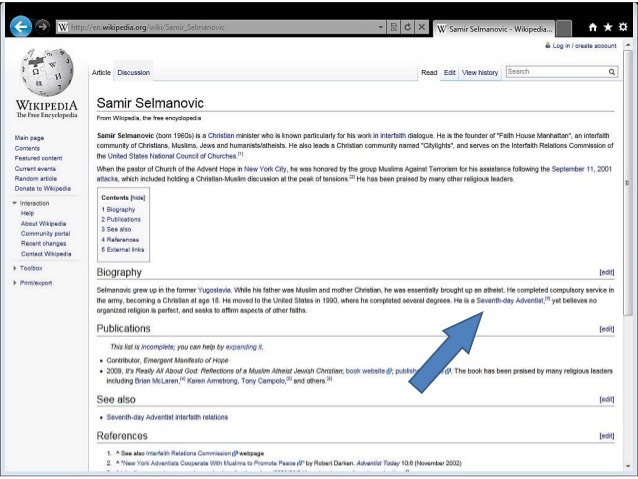Open the interfaith link in the intro

(393, 136)
